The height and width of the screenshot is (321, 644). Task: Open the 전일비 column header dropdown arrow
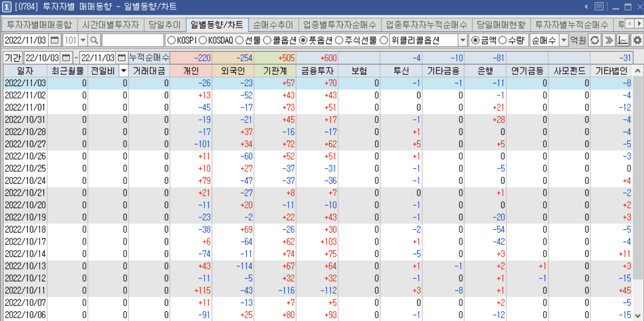[x=123, y=71]
